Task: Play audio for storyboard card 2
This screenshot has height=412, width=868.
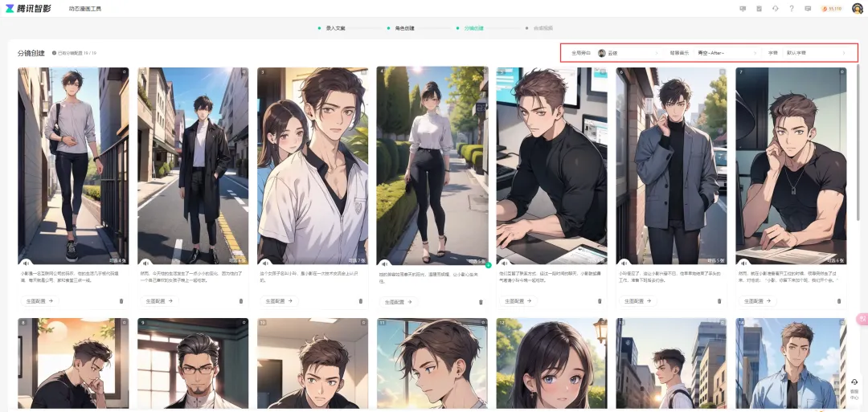Action: point(145,262)
